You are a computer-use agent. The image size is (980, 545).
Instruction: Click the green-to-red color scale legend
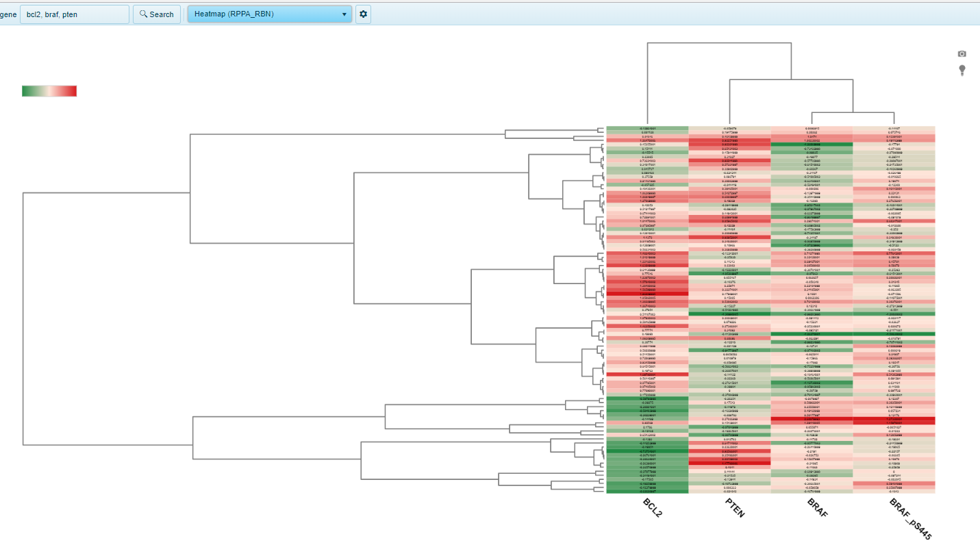[x=49, y=90]
